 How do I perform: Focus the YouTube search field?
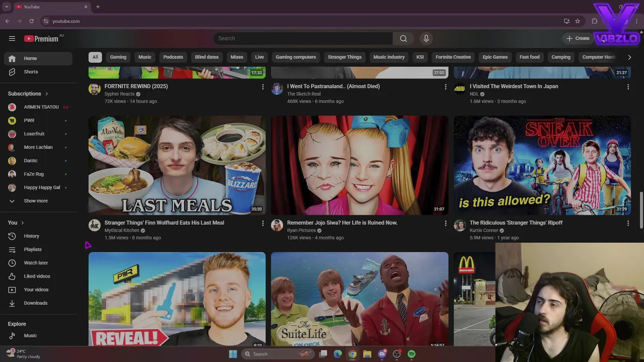(303, 38)
